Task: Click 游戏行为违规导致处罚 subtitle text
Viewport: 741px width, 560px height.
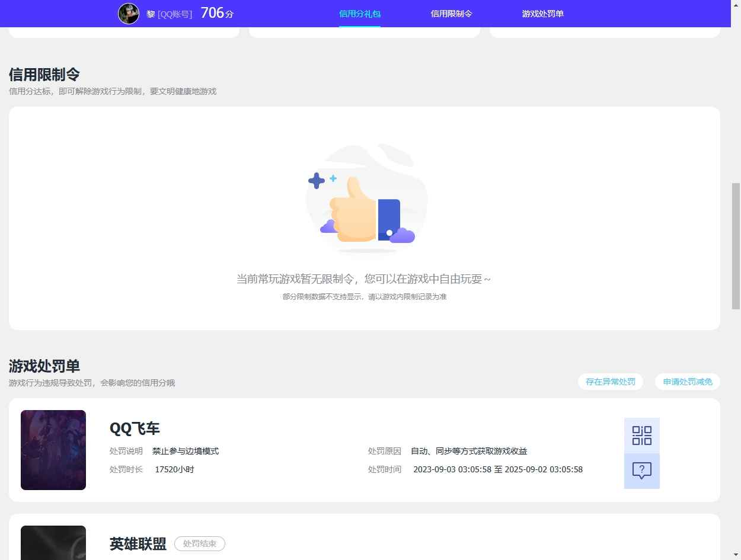Action: [x=92, y=383]
